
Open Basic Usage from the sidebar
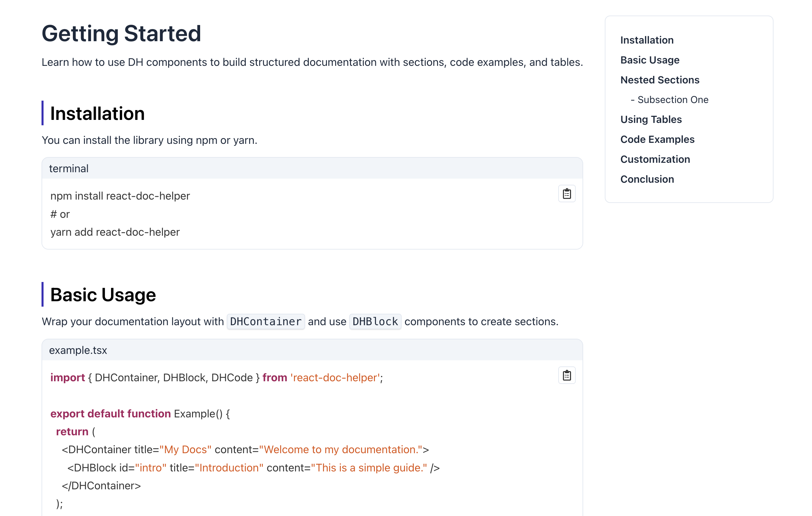tap(650, 60)
